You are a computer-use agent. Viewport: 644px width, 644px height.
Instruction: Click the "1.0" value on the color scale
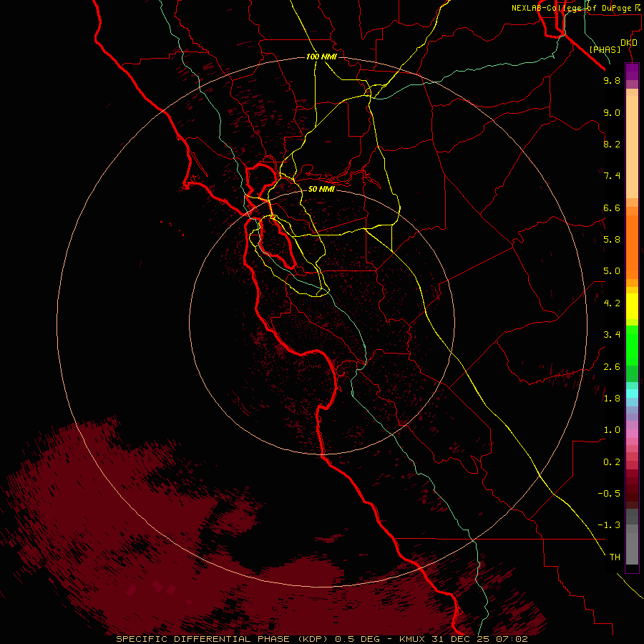click(x=612, y=430)
